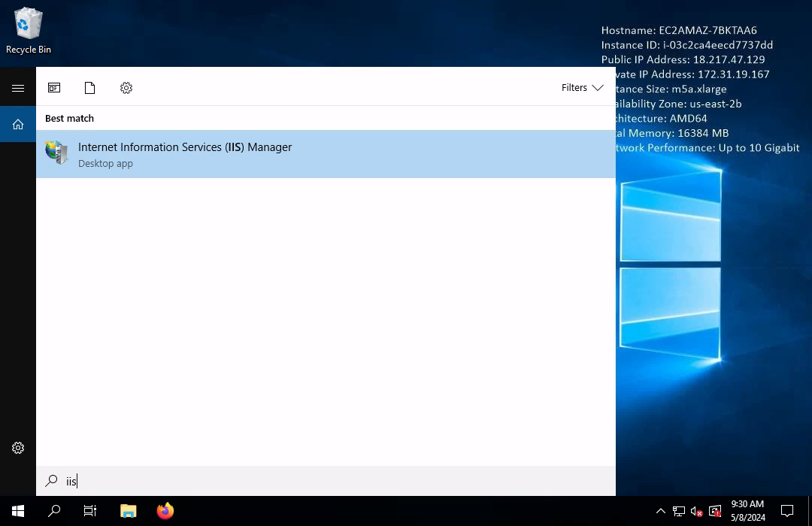Launch Firefox from the taskbar
Viewport: 812px width, 526px height.
tap(165, 511)
